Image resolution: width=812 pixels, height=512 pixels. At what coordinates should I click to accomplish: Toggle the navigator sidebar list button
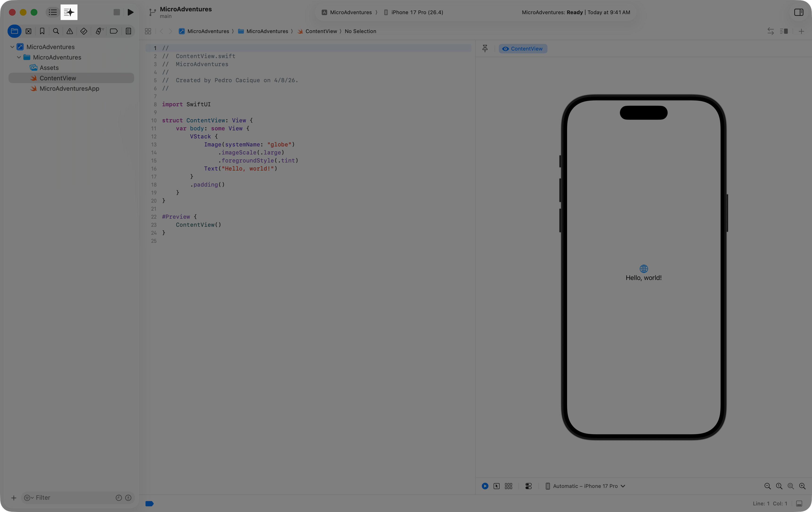(x=53, y=12)
